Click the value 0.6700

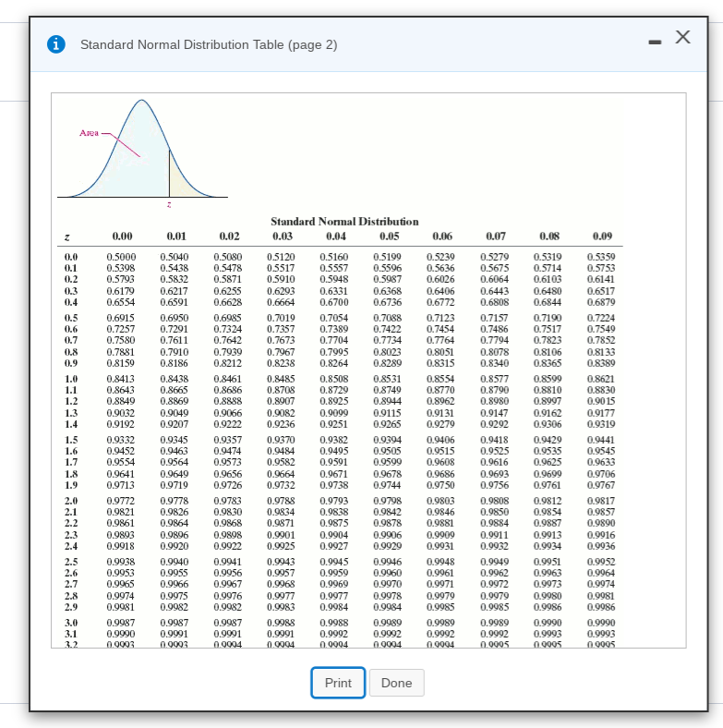pos(334,302)
